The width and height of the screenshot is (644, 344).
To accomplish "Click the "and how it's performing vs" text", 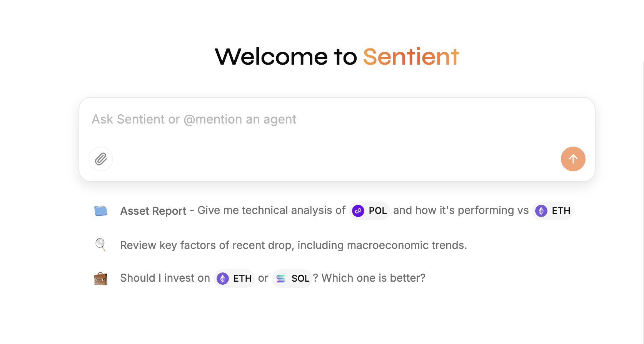I will [460, 210].
